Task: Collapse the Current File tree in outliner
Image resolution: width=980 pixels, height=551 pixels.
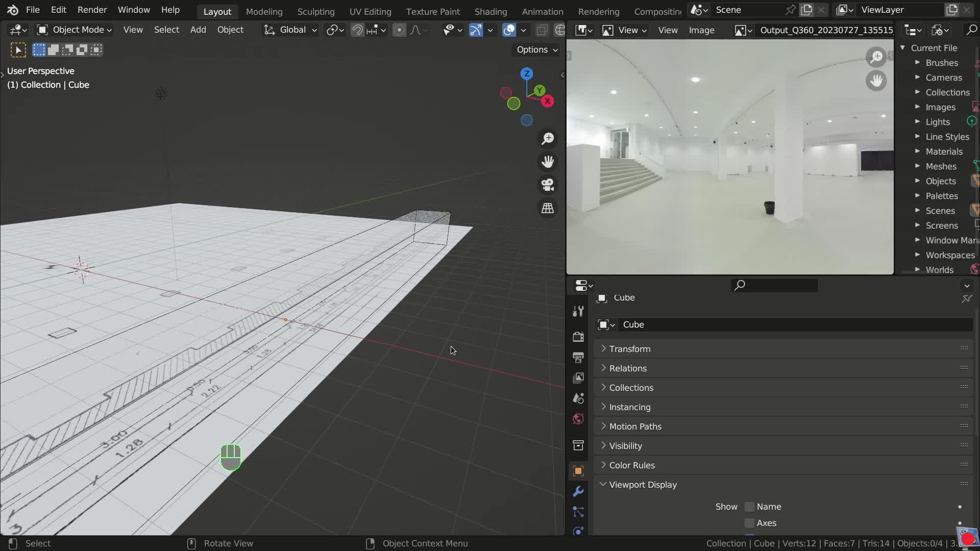Action: pyautogui.click(x=902, y=48)
